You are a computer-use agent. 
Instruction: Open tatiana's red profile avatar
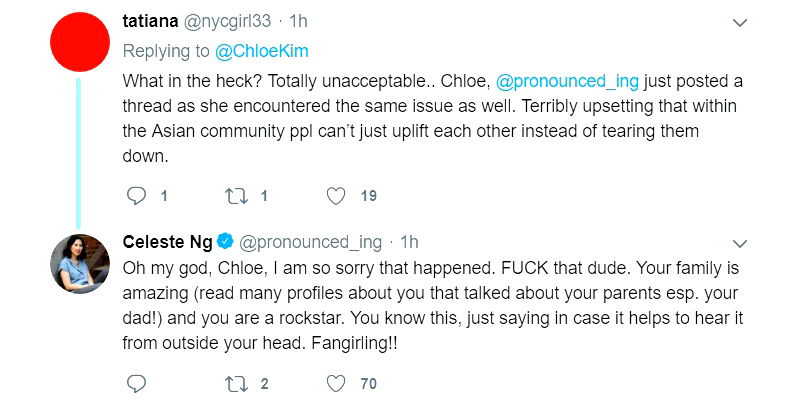tap(79, 43)
